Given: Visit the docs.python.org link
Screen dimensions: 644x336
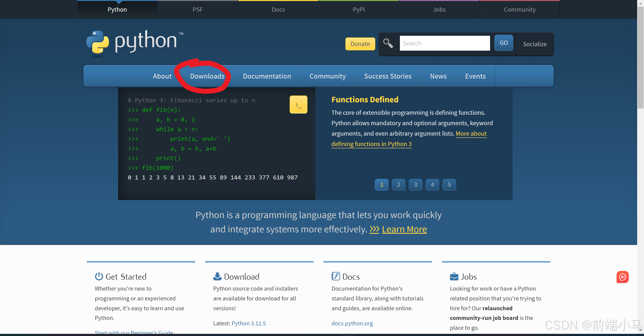Looking at the screenshot, I should [x=352, y=323].
